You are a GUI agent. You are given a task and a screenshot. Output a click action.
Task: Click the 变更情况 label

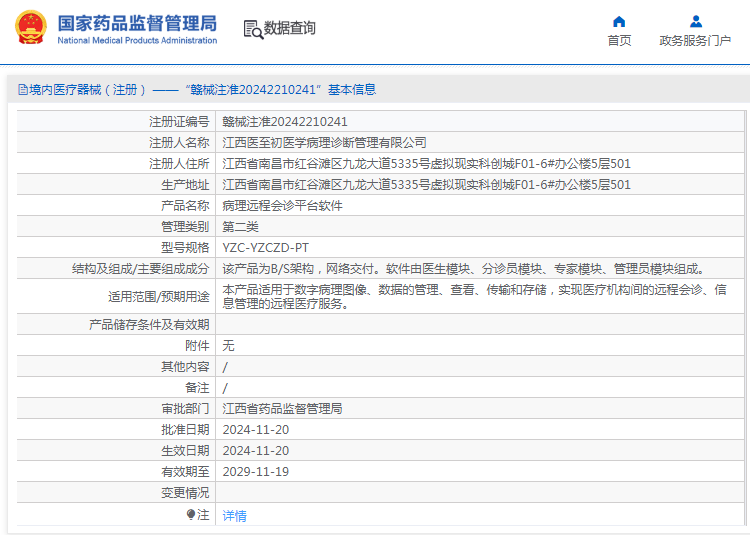tap(185, 492)
